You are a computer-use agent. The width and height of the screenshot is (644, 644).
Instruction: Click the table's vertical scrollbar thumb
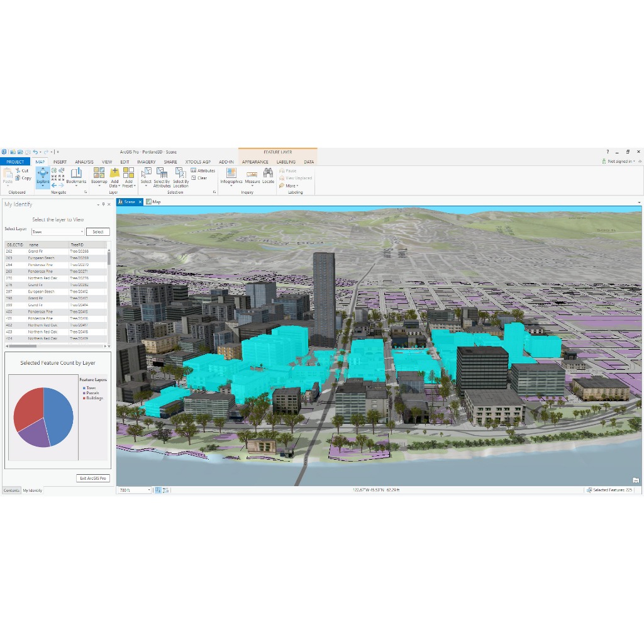[x=109, y=258]
